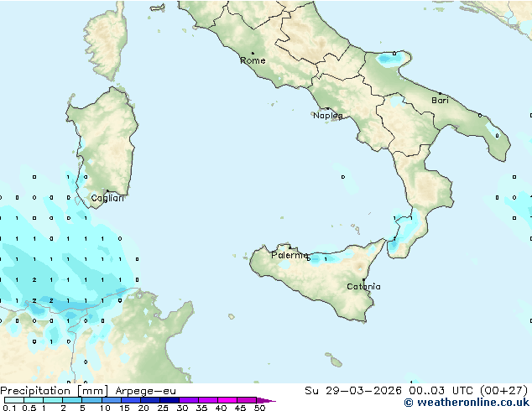Click the Palermo city label

(289, 255)
